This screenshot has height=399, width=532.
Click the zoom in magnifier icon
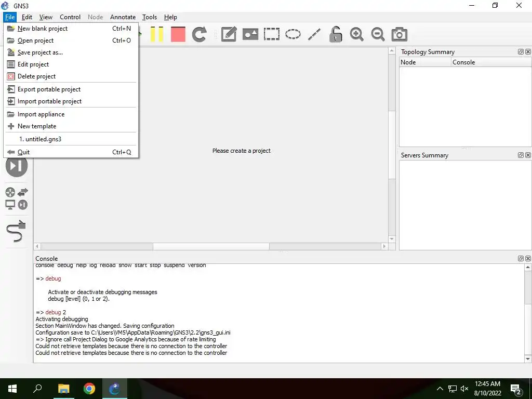[356, 34]
